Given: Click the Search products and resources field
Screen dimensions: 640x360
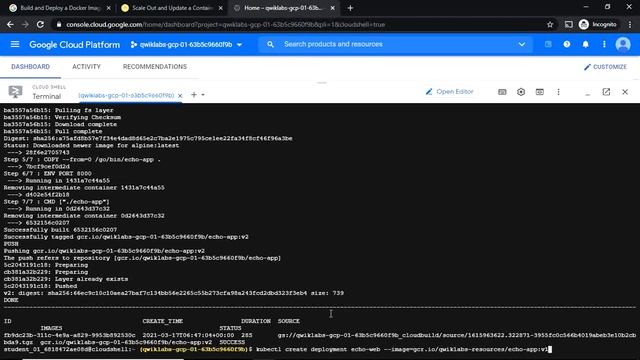Looking at the screenshot, I should 396,44.
